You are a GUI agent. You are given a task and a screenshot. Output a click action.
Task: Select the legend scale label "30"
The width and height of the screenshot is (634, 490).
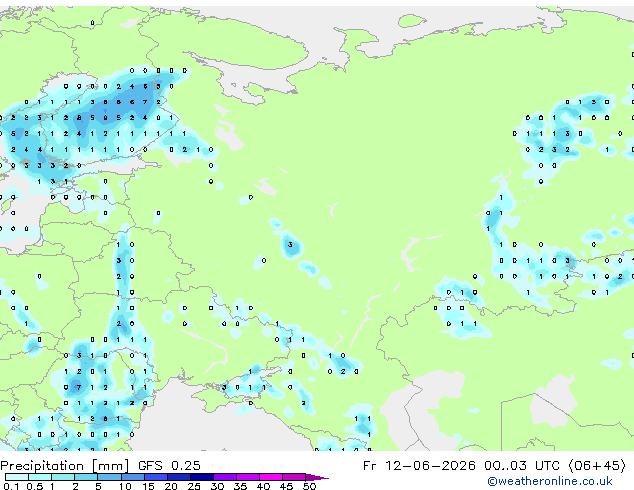click(217, 486)
